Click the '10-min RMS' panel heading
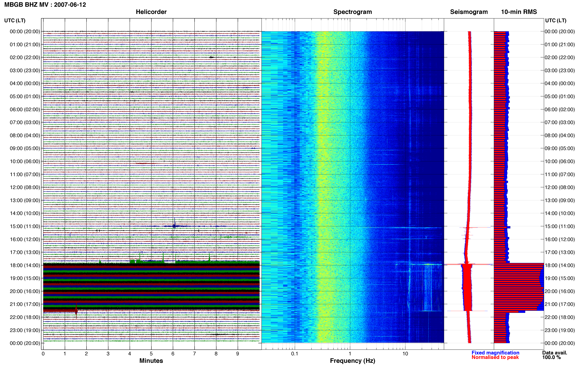Screen dimensions: 588x368 pos(519,12)
